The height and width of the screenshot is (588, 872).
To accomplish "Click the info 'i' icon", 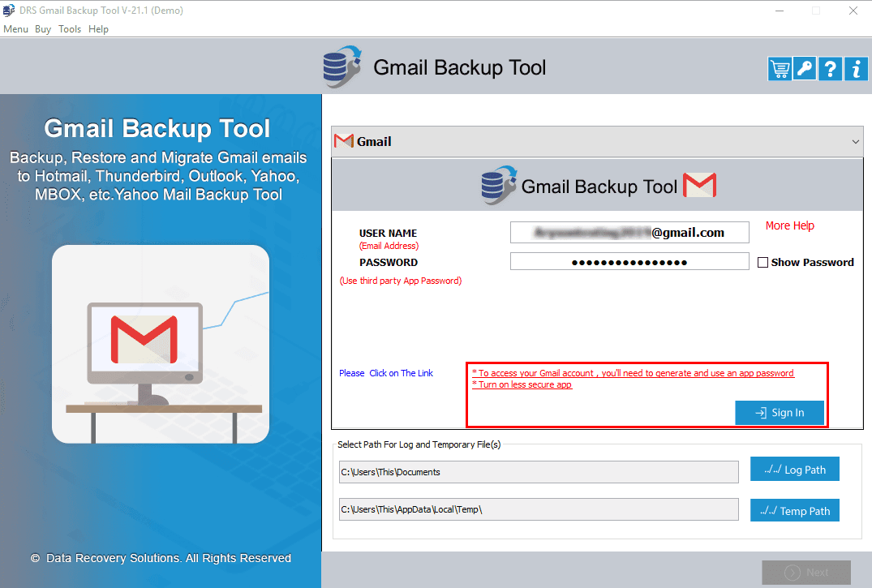I will coord(855,69).
